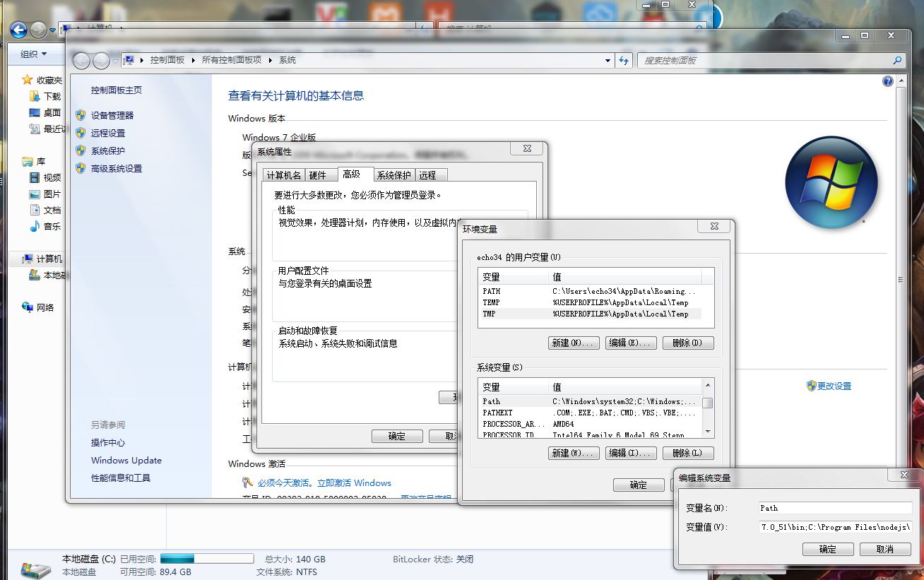
Task: Click the search magnifier icon in control panel
Action: point(897,61)
